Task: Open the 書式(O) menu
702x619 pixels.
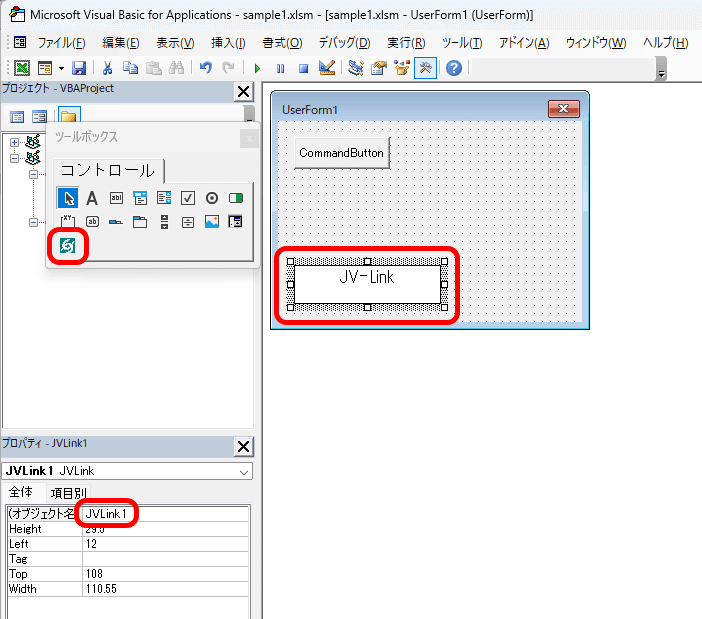Action: 282,43
